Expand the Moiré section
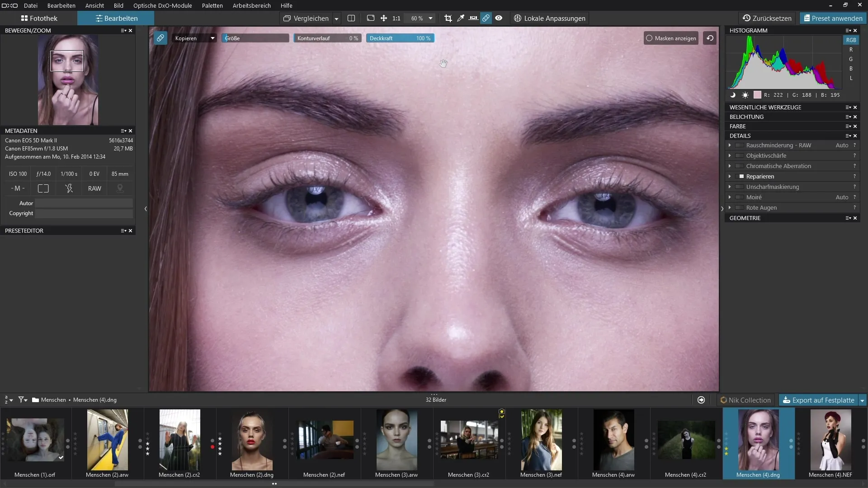This screenshot has height=488, width=868. (729, 197)
